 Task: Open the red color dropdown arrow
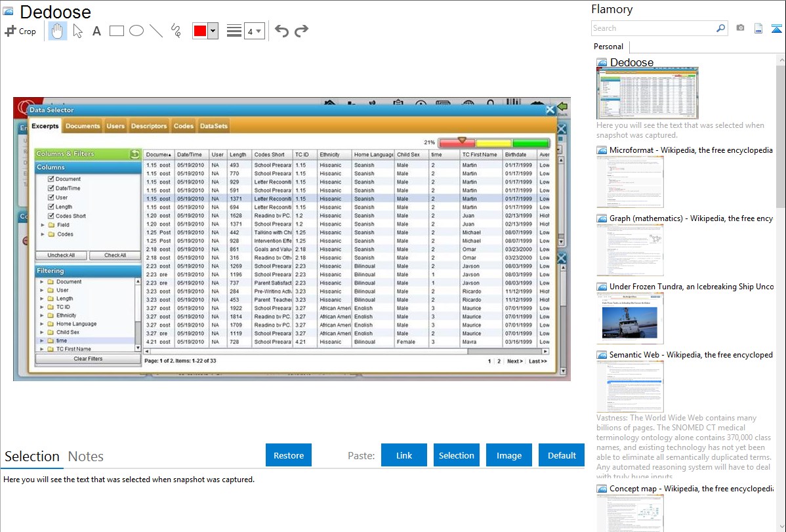tap(213, 31)
